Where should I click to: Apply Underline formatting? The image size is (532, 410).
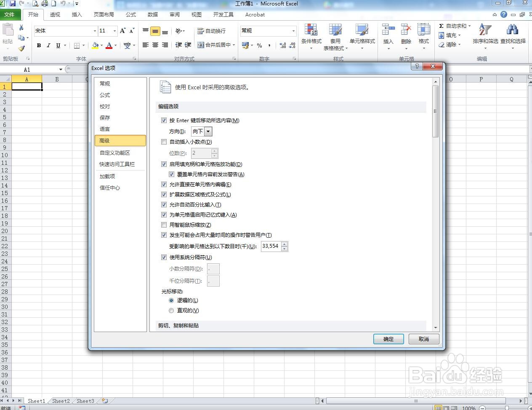tap(58, 45)
